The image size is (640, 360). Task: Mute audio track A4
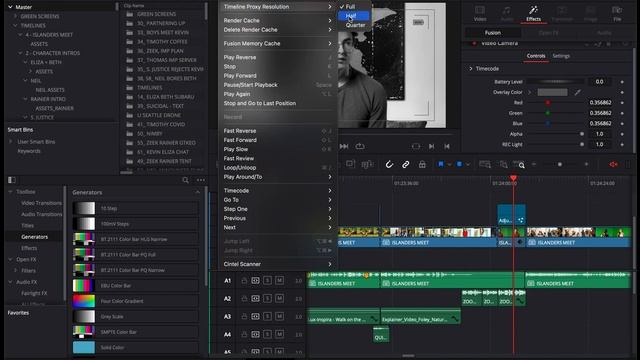280,334
